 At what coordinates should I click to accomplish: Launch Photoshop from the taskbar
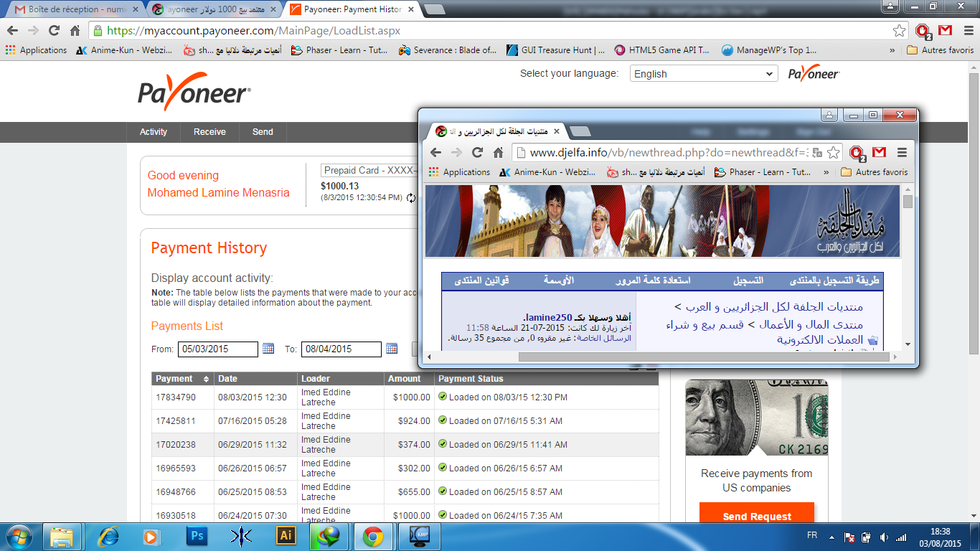[197, 536]
